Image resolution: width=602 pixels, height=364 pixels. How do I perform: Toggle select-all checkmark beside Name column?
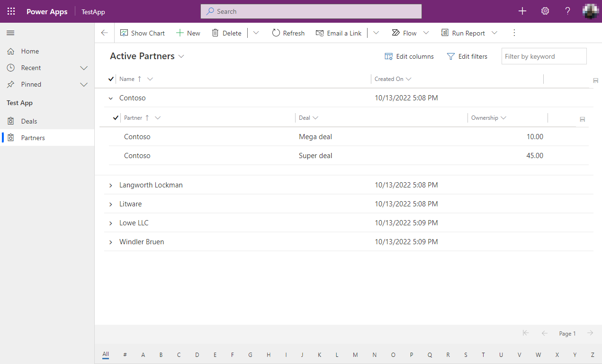111,79
